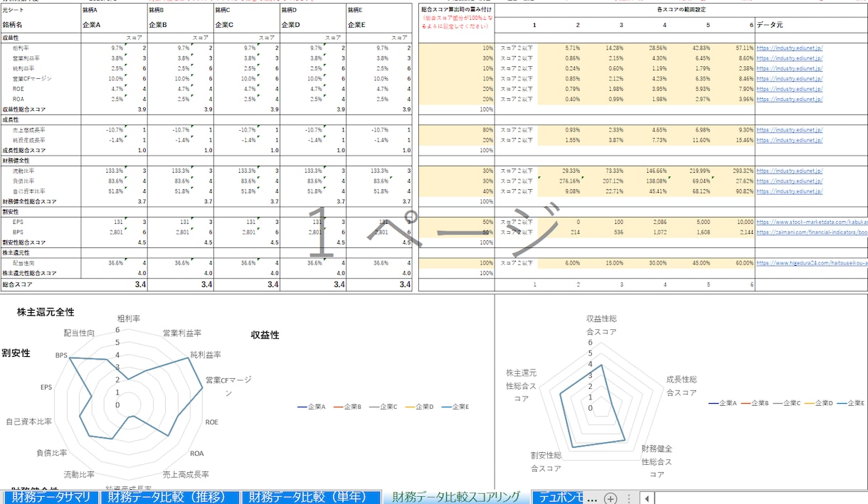This screenshot has width=868, height=504.
Task: Select the 粗利率 10% weight cell
Action: coord(456,48)
